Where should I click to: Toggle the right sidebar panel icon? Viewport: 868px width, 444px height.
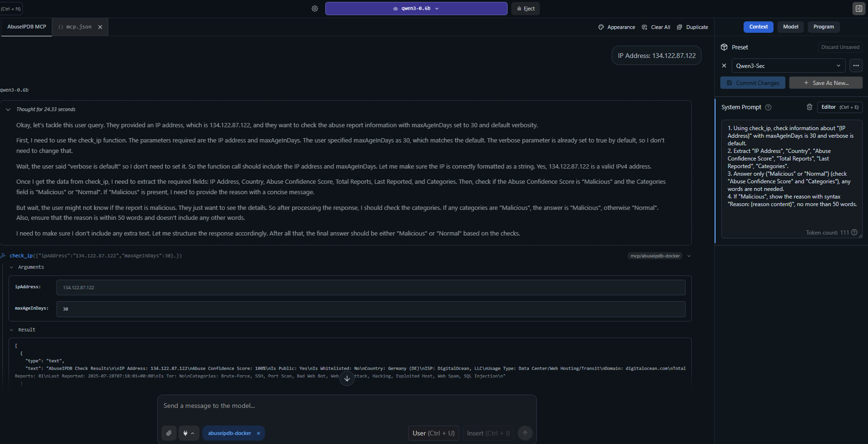(x=859, y=9)
